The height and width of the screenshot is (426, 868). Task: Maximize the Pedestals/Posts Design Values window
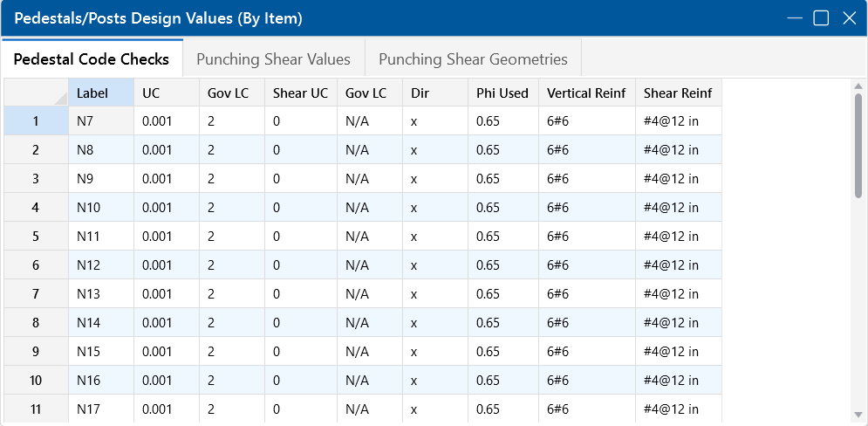point(821,18)
